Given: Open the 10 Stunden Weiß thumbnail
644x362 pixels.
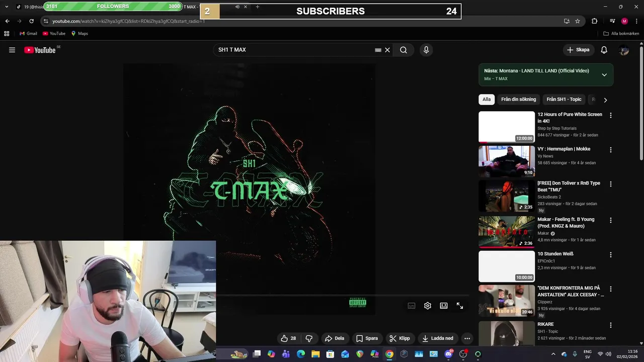Looking at the screenshot, I should [x=507, y=266].
